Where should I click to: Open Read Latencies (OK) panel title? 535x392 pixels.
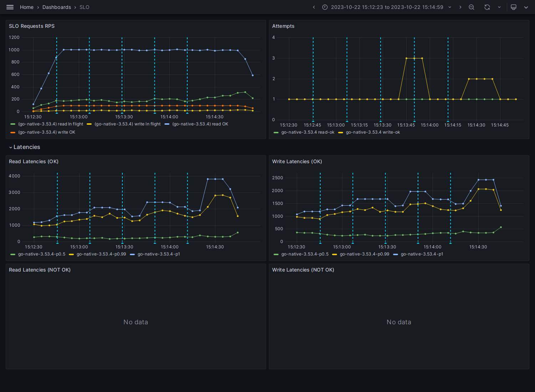click(x=34, y=161)
